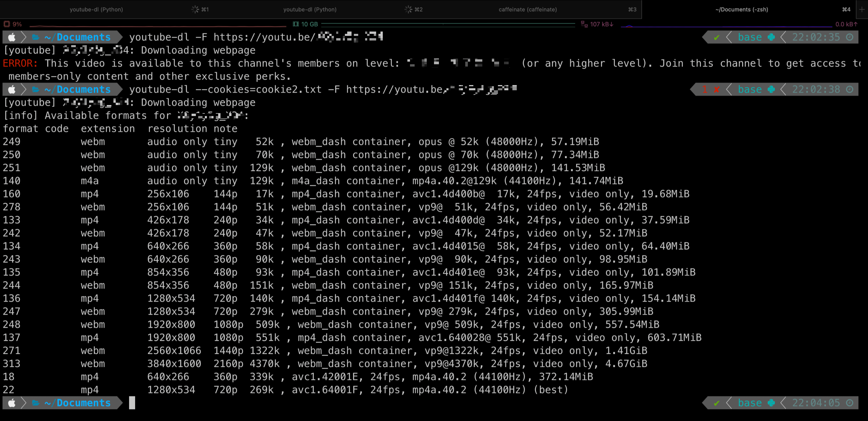Click green checkmark status at 22:02:35
Viewport: 868px width, 421px height.
(717, 37)
